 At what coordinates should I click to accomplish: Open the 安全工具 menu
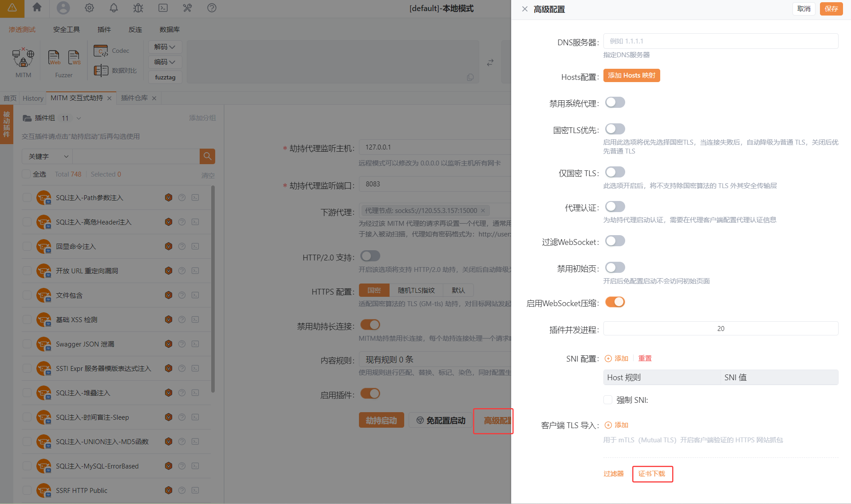67,30
